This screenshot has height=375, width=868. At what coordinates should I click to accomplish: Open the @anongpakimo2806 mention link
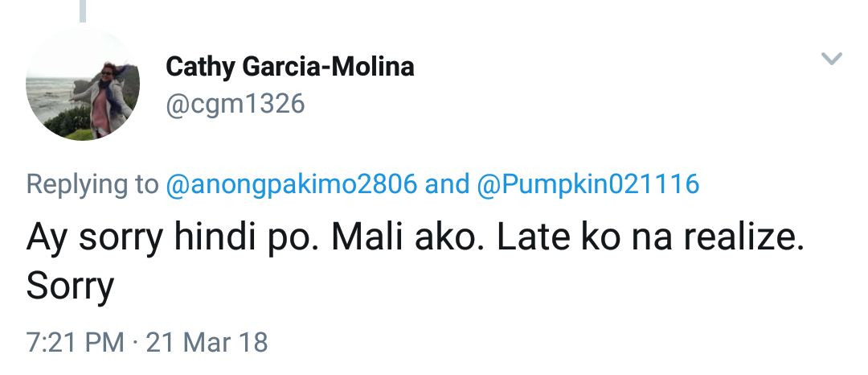tap(291, 185)
